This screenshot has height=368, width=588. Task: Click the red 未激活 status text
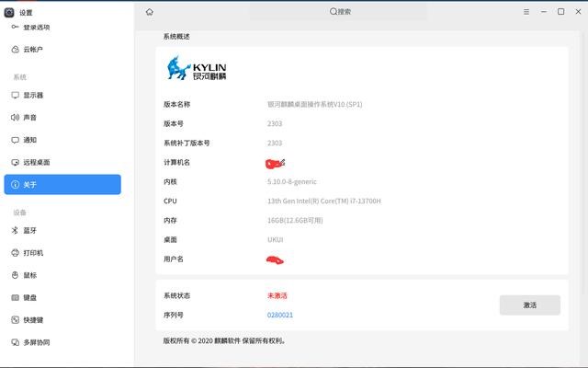[277, 295]
